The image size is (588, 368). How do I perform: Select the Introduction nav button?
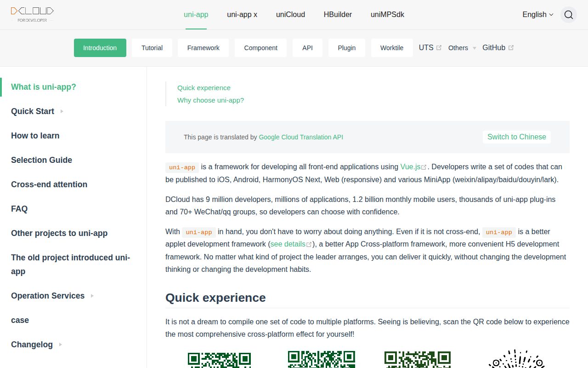point(100,48)
